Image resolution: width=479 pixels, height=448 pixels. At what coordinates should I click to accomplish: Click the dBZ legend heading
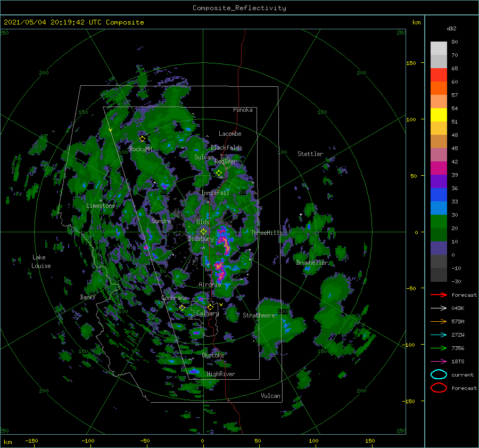pos(451,28)
